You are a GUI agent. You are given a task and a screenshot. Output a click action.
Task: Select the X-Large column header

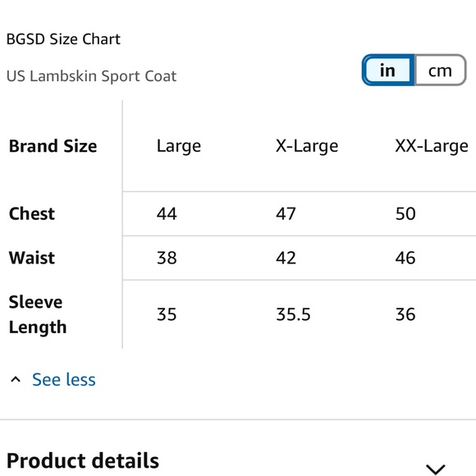[307, 146]
